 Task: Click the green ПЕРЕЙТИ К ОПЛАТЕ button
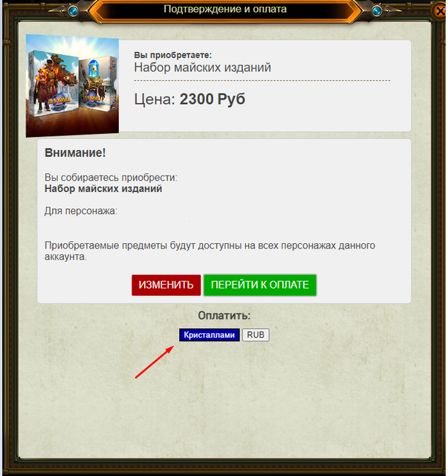point(260,285)
